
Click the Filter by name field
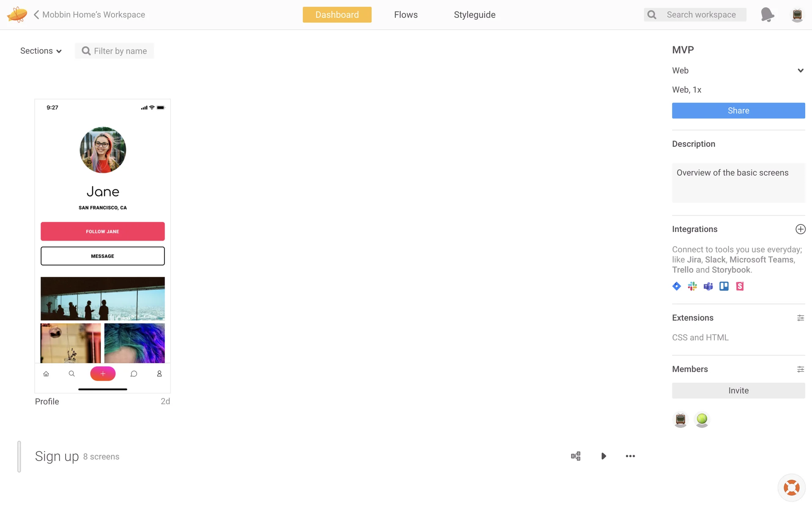pyautogui.click(x=120, y=51)
